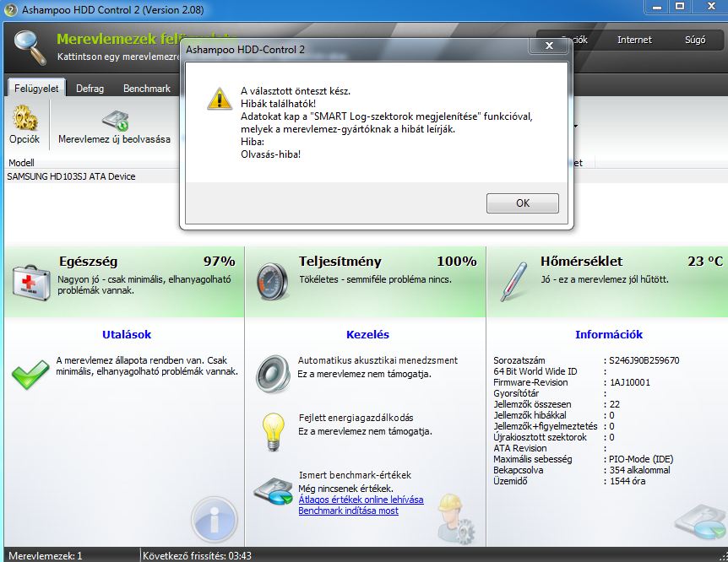Click the Információk section heading
728x562 pixels.
pos(609,335)
